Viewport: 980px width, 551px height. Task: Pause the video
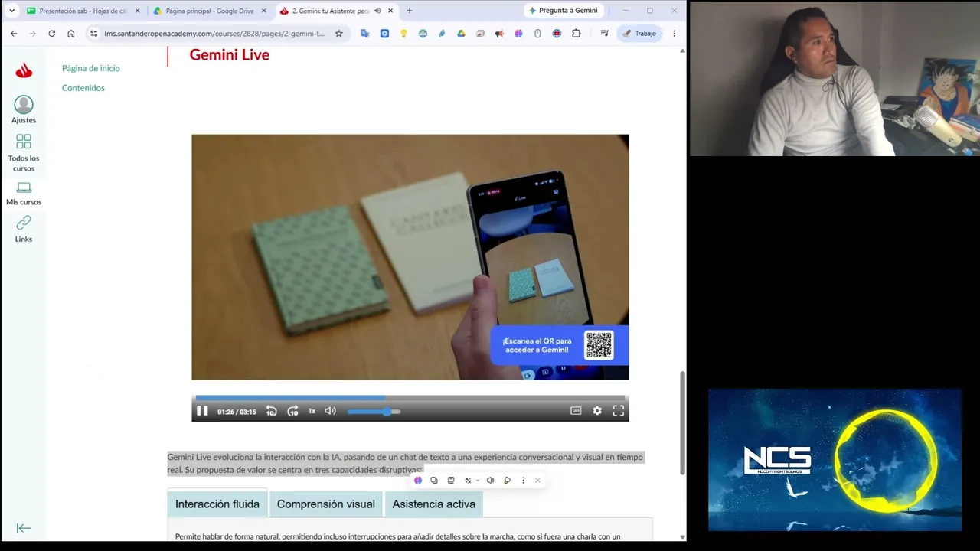[202, 411]
